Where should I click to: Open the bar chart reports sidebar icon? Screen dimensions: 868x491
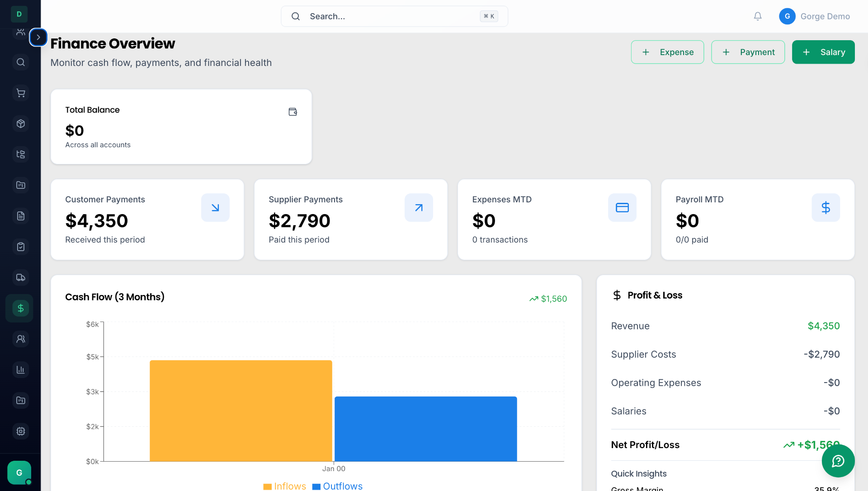21,369
